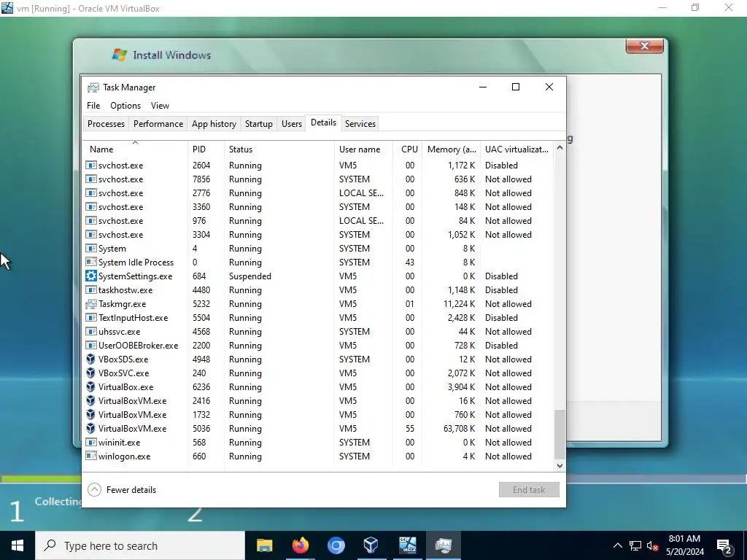Click icon of VirtualBoxVM.exe PID 1732

[x=90, y=414]
